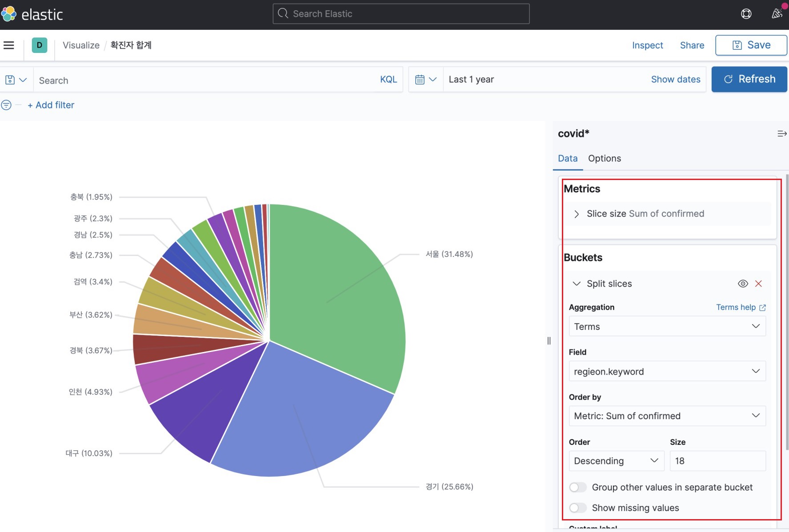Click the 경기 (25.66%) label
Screen dimensions: 789x532
pyautogui.click(x=449, y=487)
